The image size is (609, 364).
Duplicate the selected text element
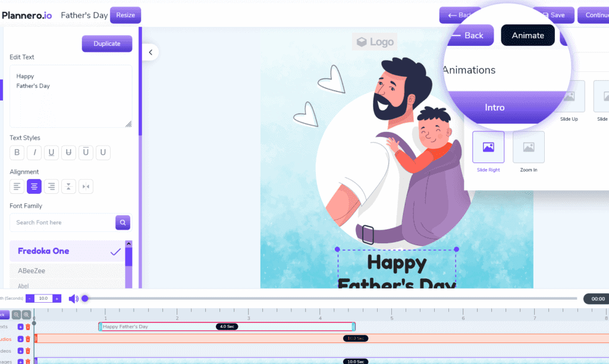[106, 43]
